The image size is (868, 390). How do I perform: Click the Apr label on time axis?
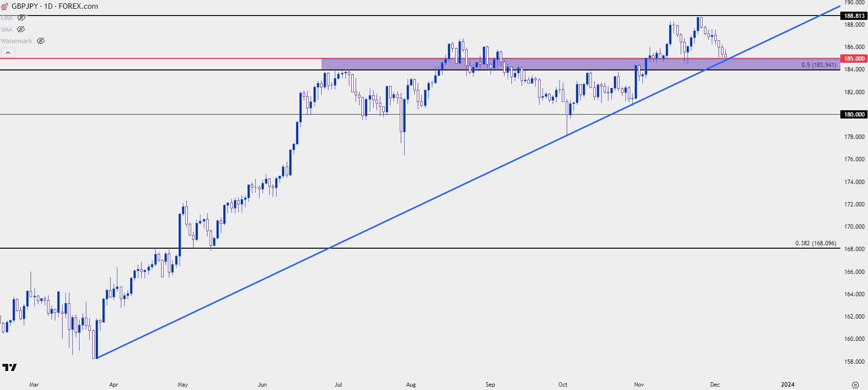114,385
